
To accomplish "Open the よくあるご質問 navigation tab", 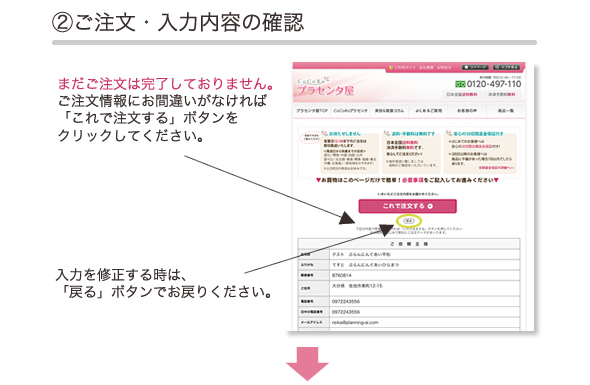I will (428, 111).
